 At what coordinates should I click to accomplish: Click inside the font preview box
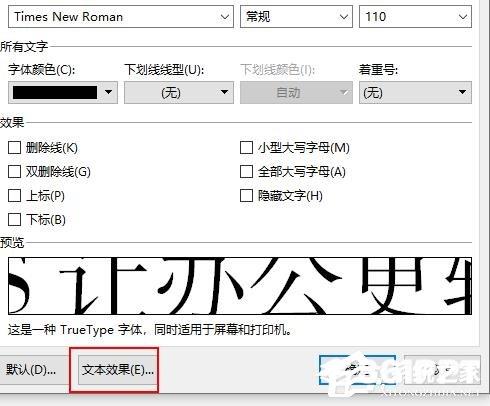point(240,286)
